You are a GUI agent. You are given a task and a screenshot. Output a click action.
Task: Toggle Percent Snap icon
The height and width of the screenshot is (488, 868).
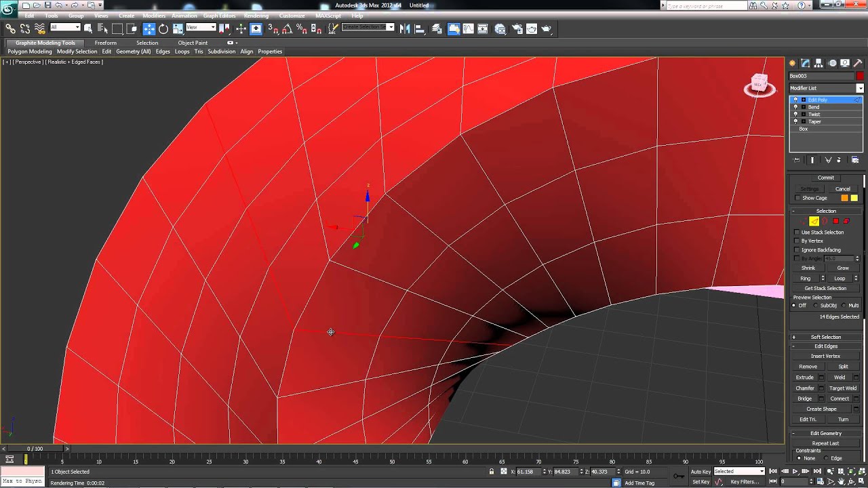(302, 28)
